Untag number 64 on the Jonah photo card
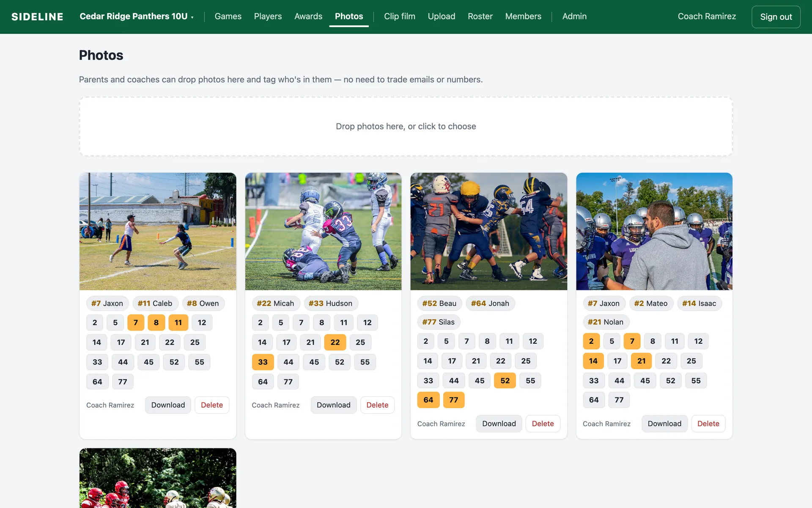 pyautogui.click(x=428, y=400)
